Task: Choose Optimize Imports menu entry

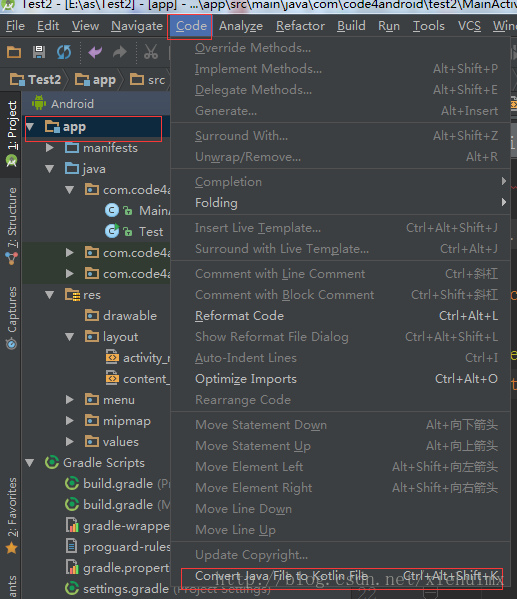Action: pyautogui.click(x=340, y=379)
